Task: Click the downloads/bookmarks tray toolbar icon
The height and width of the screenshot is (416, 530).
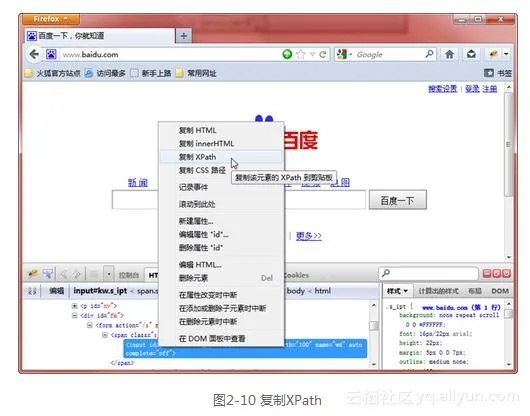Action: click(x=471, y=54)
